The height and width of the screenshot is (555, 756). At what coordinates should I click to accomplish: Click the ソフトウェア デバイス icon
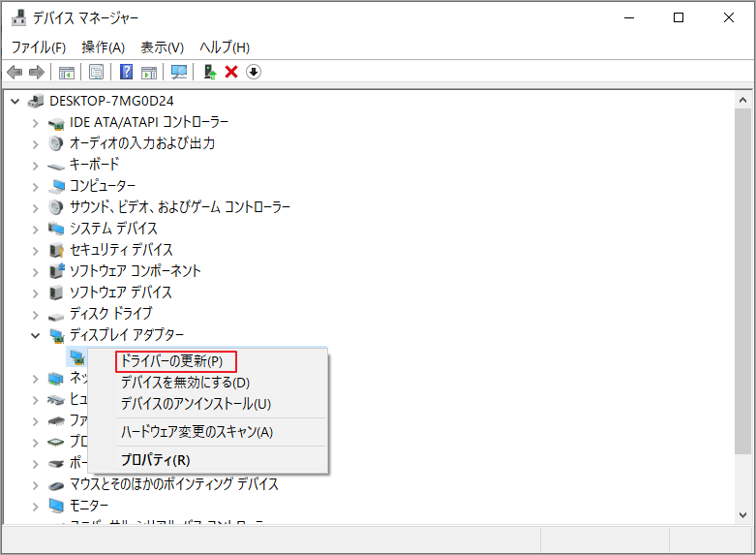tap(56, 293)
